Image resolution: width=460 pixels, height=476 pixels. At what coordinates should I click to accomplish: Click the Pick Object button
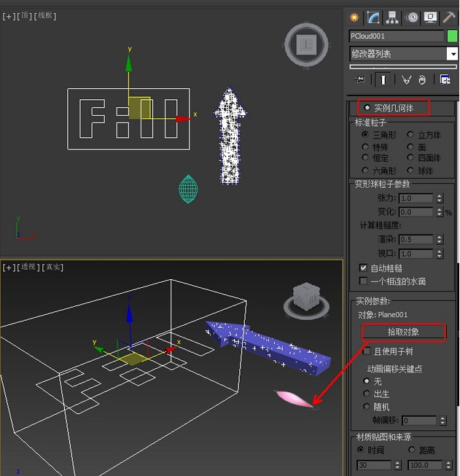coord(403,332)
